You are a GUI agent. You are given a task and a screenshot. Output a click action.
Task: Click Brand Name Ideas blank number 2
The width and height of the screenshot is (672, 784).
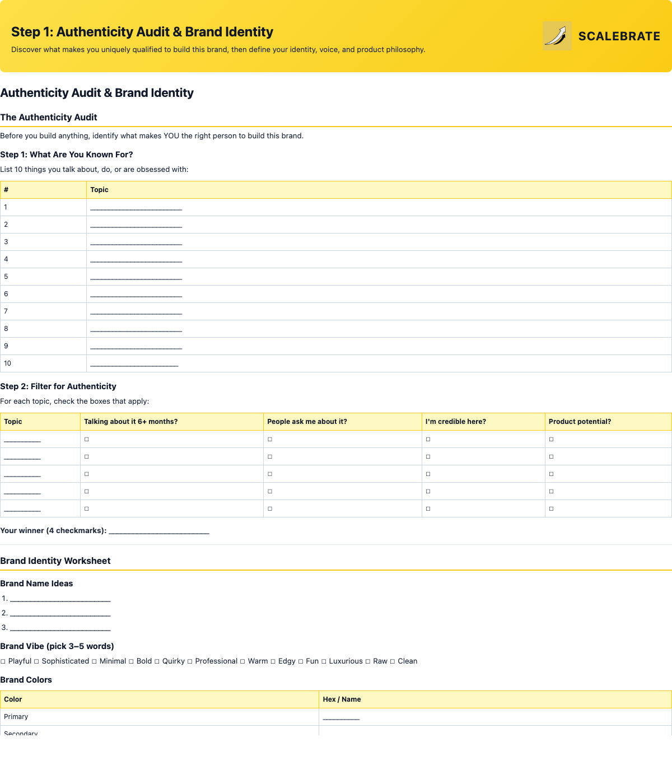[60, 613]
